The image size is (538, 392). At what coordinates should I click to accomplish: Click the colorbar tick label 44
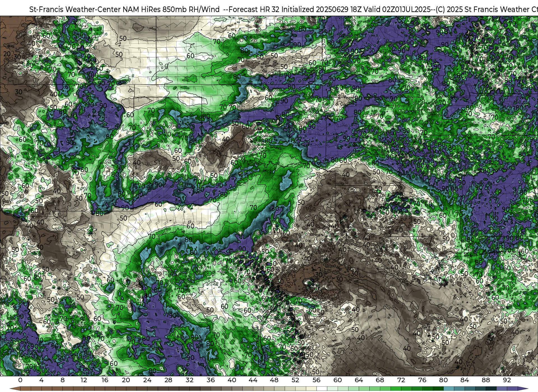point(253,380)
